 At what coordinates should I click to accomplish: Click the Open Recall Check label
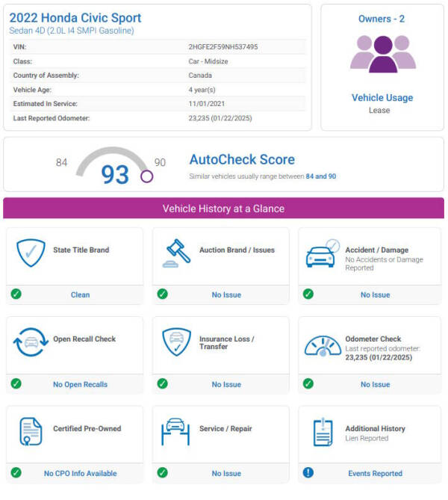point(84,339)
